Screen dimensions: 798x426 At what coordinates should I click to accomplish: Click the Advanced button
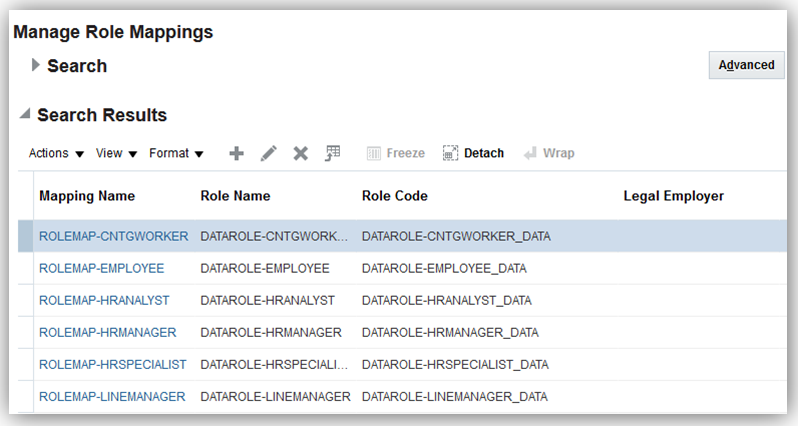(747, 65)
